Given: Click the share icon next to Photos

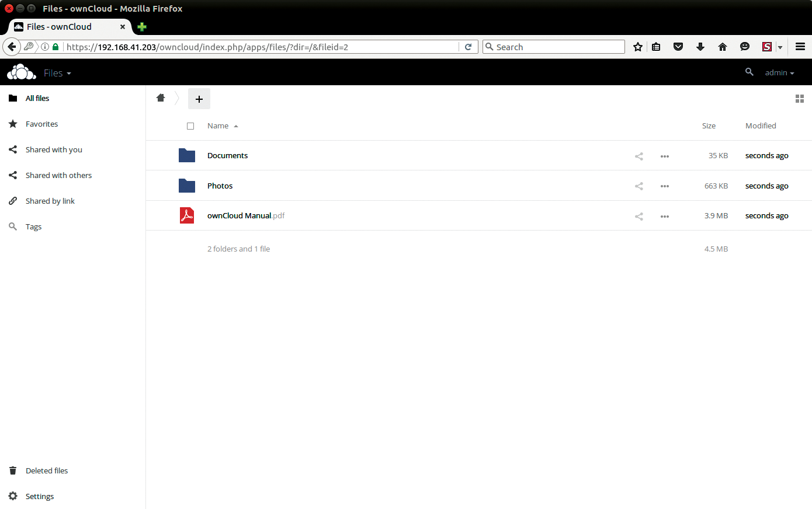Looking at the screenshot, I should click(639, 186).
